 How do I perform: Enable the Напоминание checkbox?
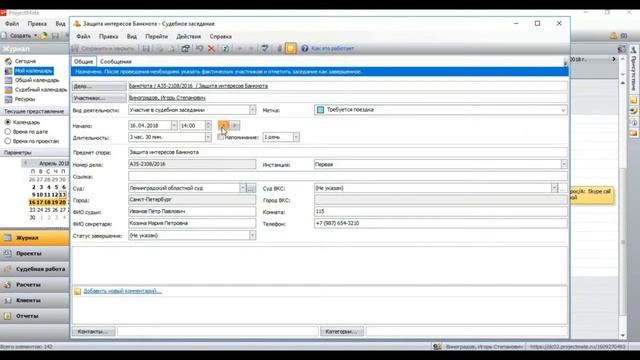point(221,137)
